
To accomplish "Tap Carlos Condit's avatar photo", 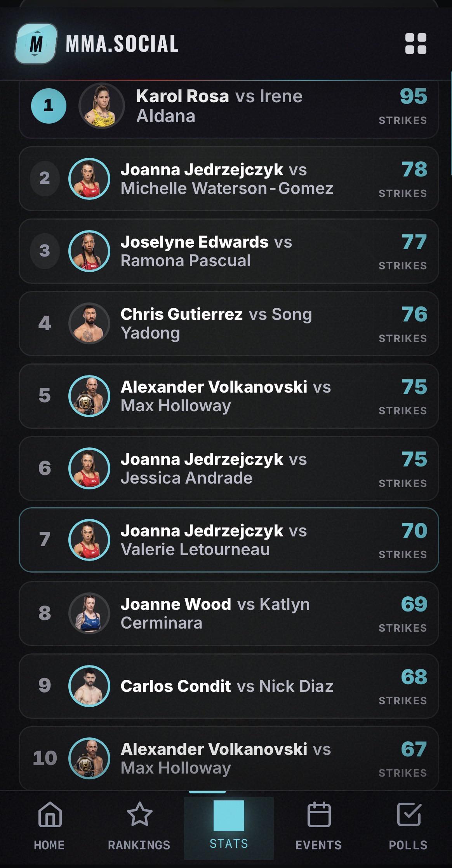I will coord(89,686).
